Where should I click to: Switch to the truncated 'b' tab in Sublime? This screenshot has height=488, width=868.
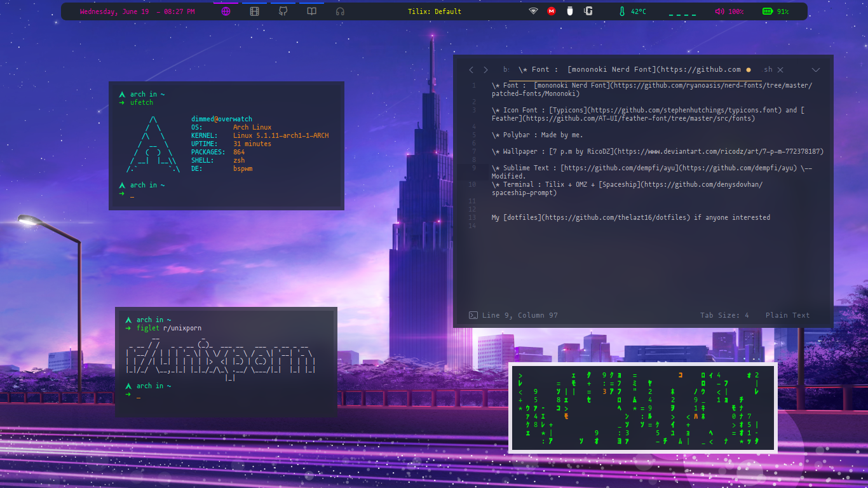(505, 70)
